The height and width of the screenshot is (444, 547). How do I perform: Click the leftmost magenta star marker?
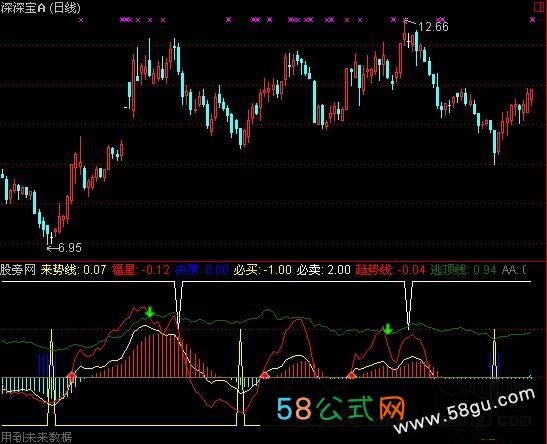81,20
